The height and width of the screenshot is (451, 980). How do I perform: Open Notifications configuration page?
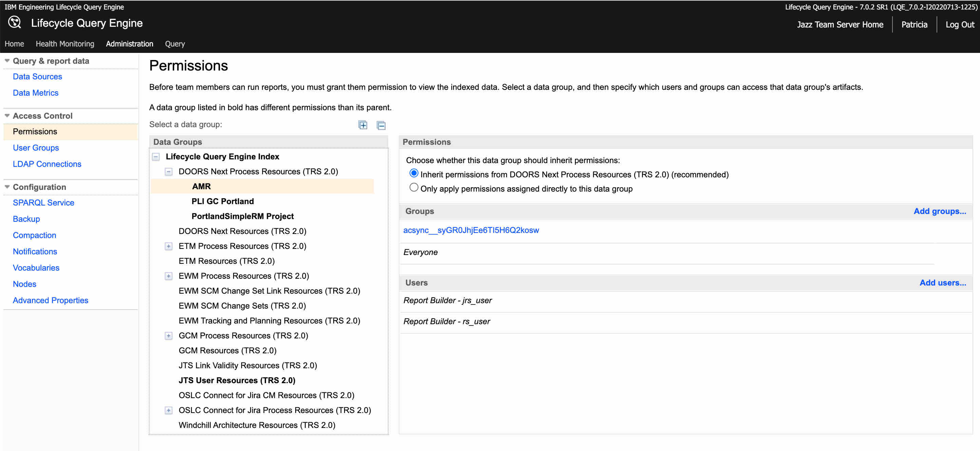click(35, 251)
